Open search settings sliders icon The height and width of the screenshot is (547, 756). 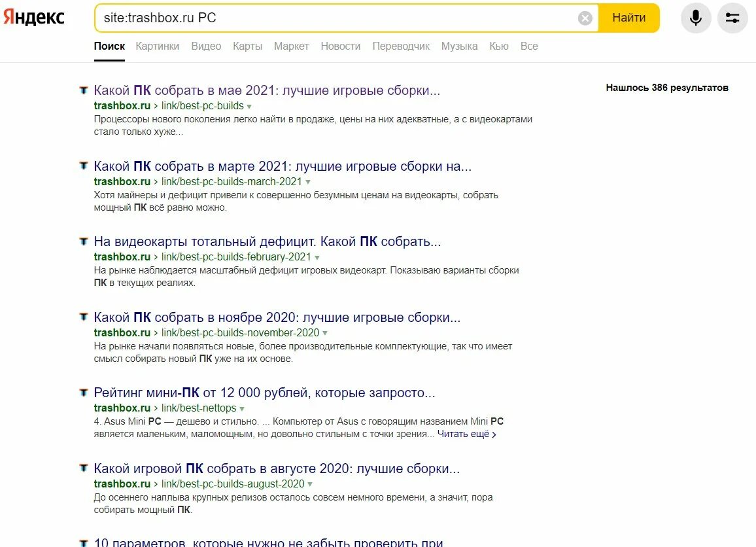pyautogui.click(x=732, y=18)
